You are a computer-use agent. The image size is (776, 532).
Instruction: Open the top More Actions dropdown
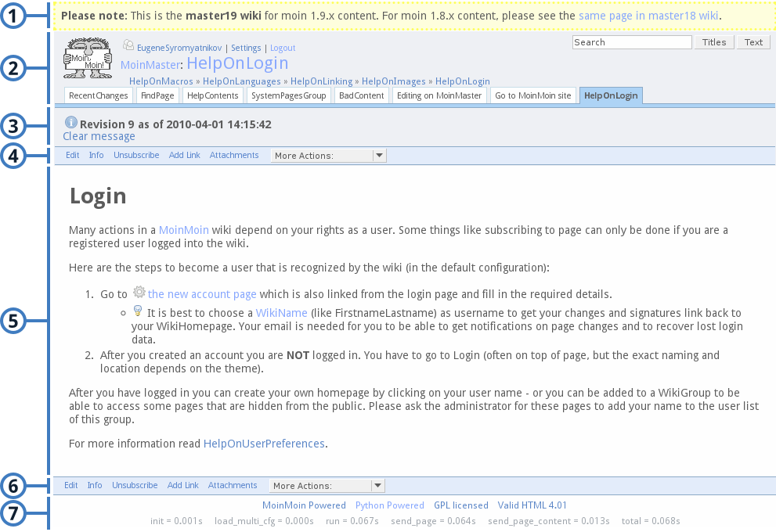click(x=327, y=155)
